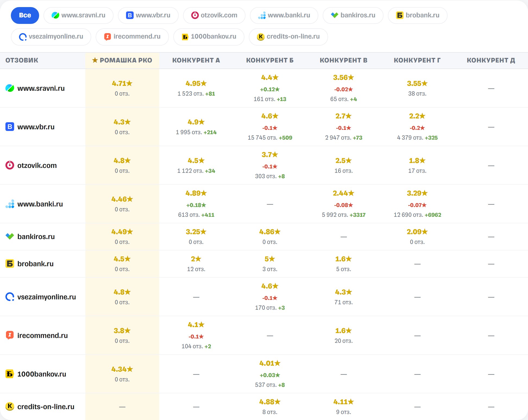Image resolution: width=528 pixels, height=420 pixels.
Task: Click the "КОНКУРЕНТ В" column header
Action: pos(344,60)
